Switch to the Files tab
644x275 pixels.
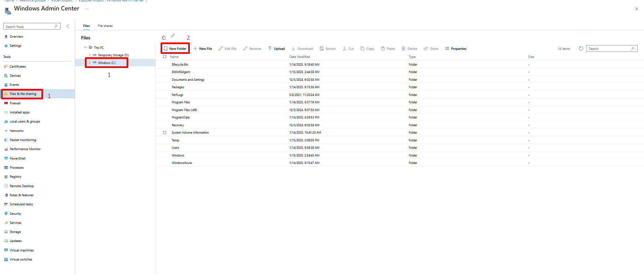87,26
